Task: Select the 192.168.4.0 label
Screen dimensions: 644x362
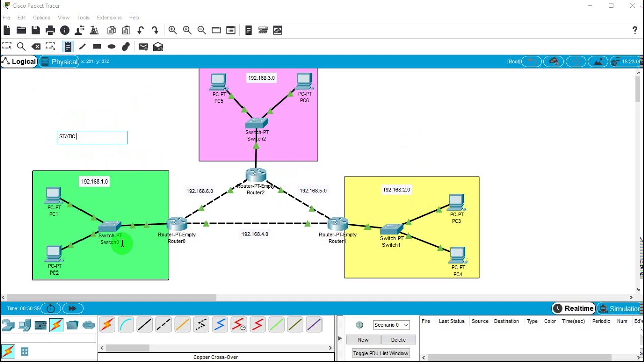Action: tap(255, 234)
